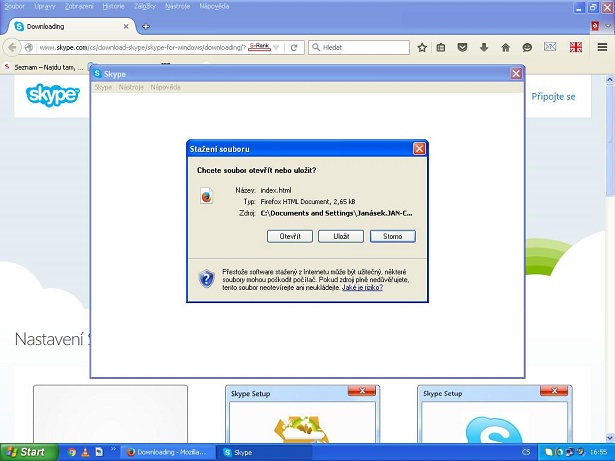Click the CS language indicator in the taskbar
Viewport: 615px width, 461px height.
coord(526,452)
